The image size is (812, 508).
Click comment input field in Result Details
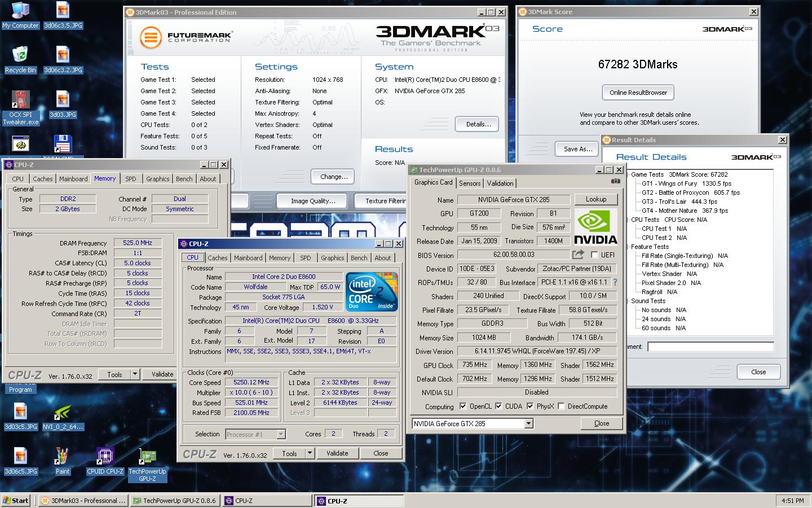(x=710, y=347)
